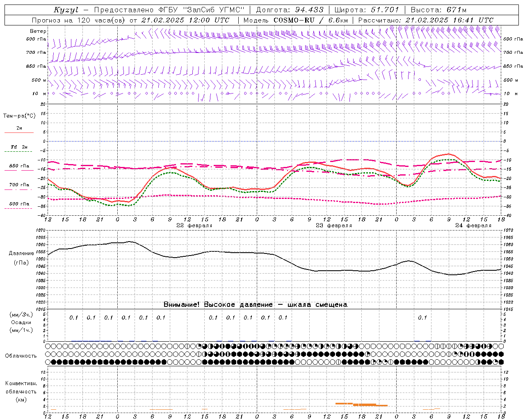The height and width of the screenshot is (420, 525).
Task: Click the "Долгота: 94.433" longitude value
Action: [x=290, y=10]
